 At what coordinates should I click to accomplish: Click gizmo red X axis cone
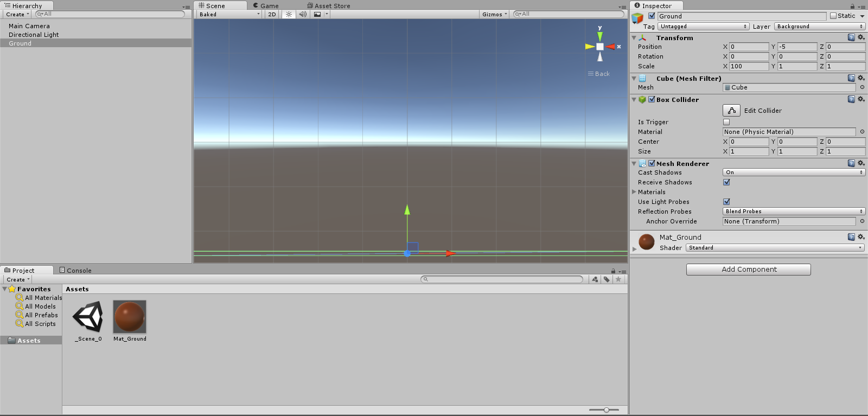point(610,47)
